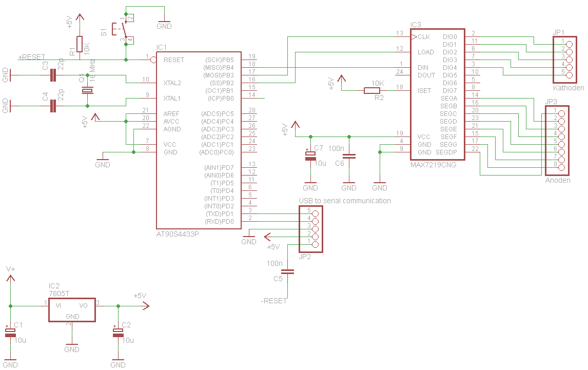Select the C2 10u capacitor symbol
This screenshot has width=588, height=370.
coord(118,333)
